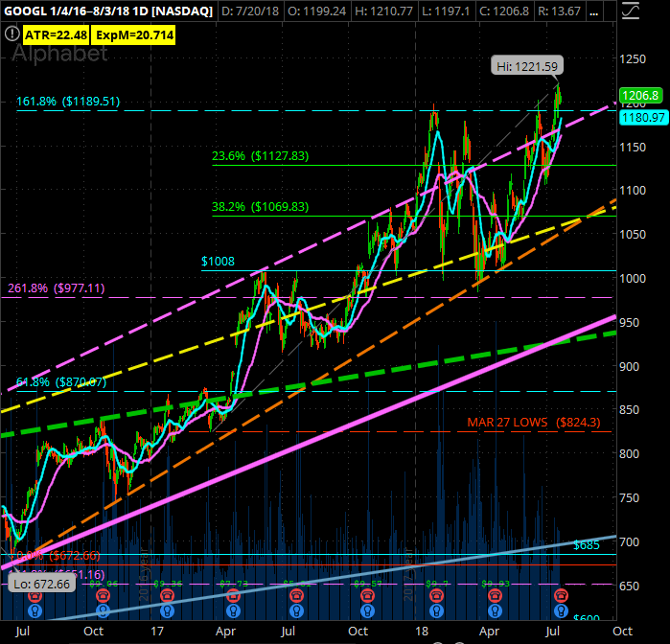Click the earnings phone icon under $9.57
Image resolution: width=670 pixels, height=644 pixels.
click(x=367, y=595)
